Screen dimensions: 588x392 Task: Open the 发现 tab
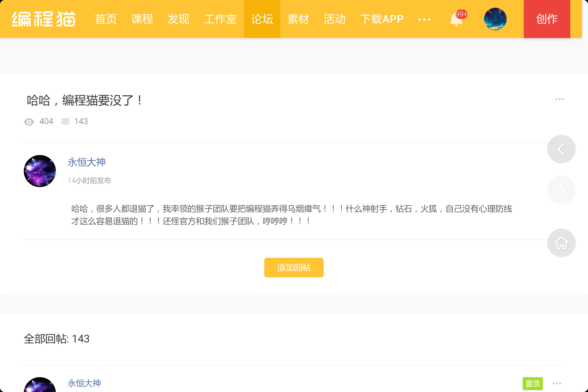click(x=178, y=19)
